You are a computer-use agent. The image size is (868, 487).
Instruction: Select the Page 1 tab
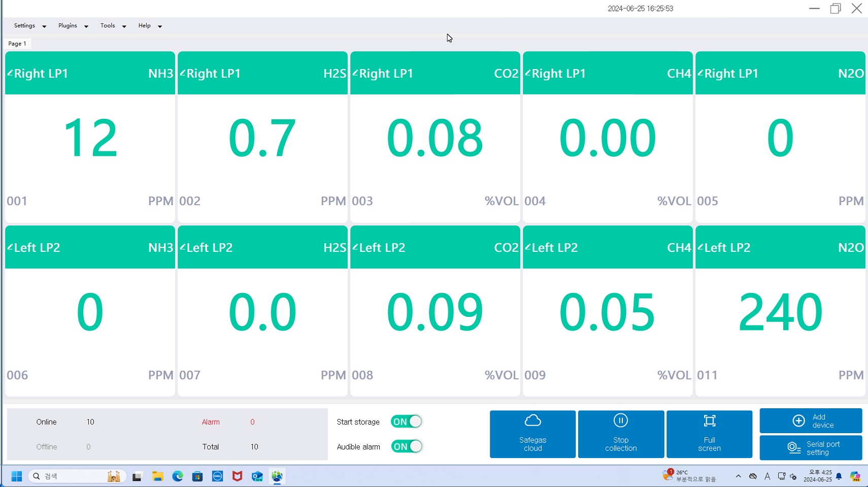click(17, 44)
